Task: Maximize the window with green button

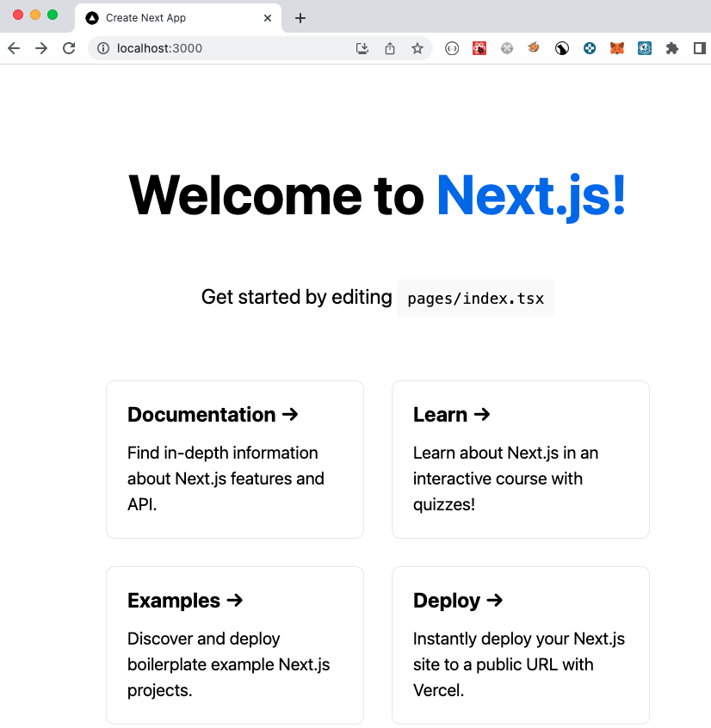Action: [53, 15]
